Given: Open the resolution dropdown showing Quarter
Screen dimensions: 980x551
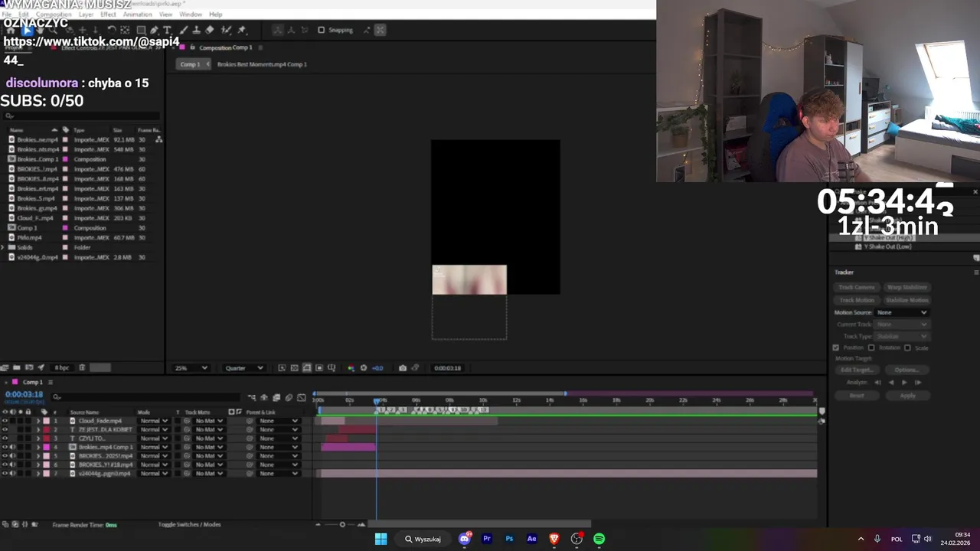Looking at the screenshot, I should [243, 368].
